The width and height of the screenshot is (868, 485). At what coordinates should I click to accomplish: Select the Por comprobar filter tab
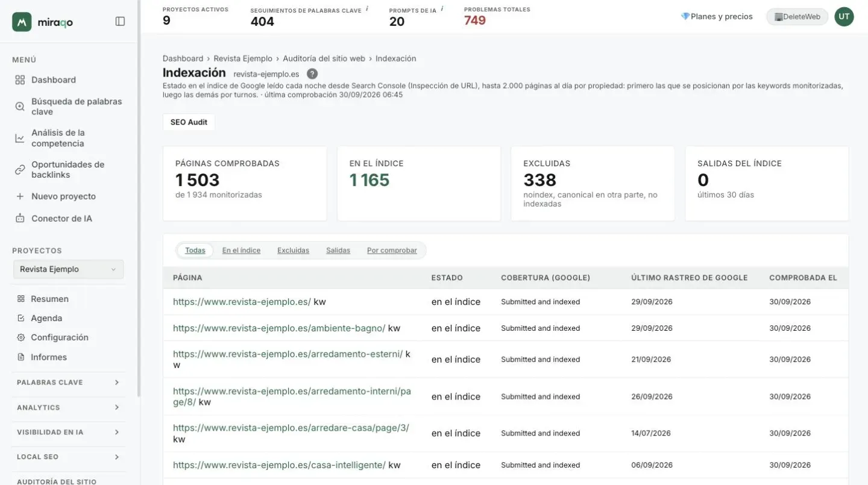392,250
